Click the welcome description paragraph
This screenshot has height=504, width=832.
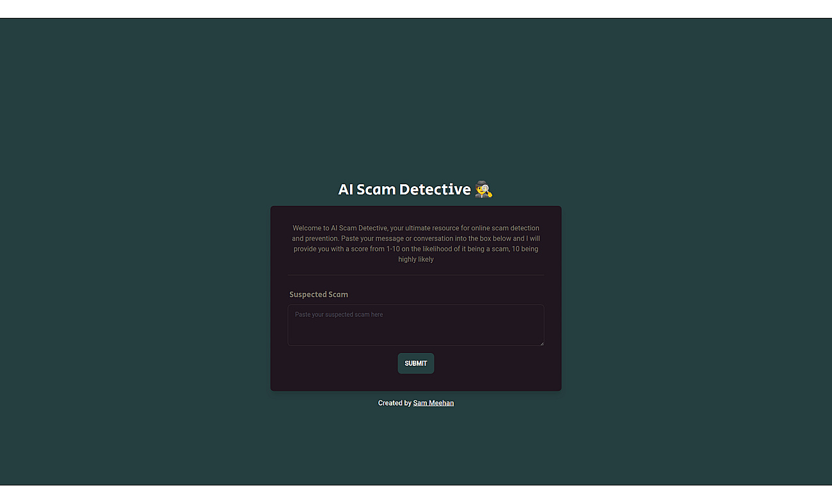pyautogui.click(x=416, y=244)
